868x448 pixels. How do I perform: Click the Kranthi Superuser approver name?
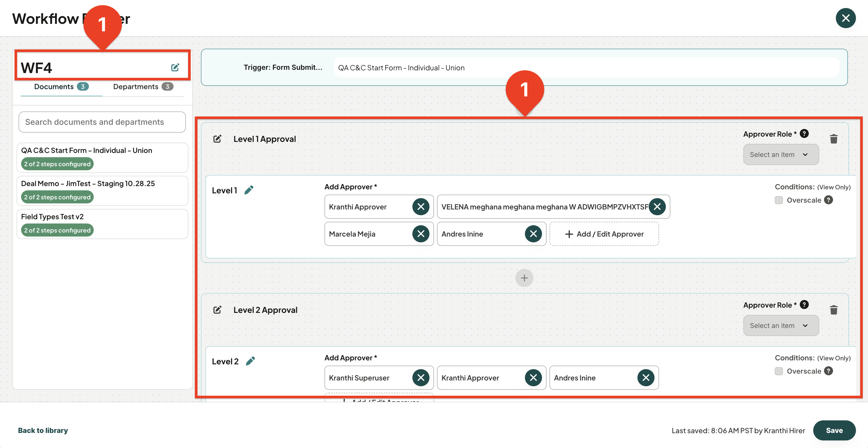[359, 378]
